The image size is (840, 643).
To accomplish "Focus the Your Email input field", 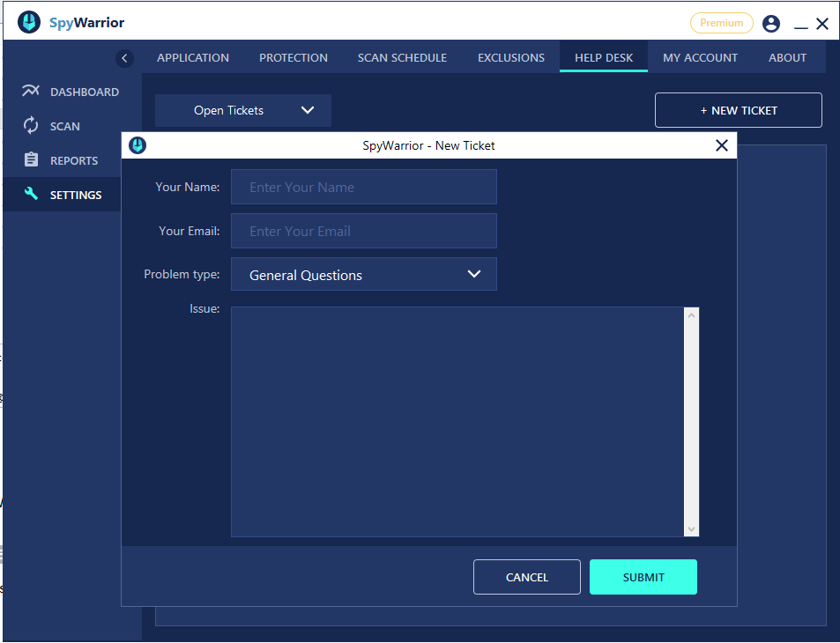I will (x=364, y=232).
